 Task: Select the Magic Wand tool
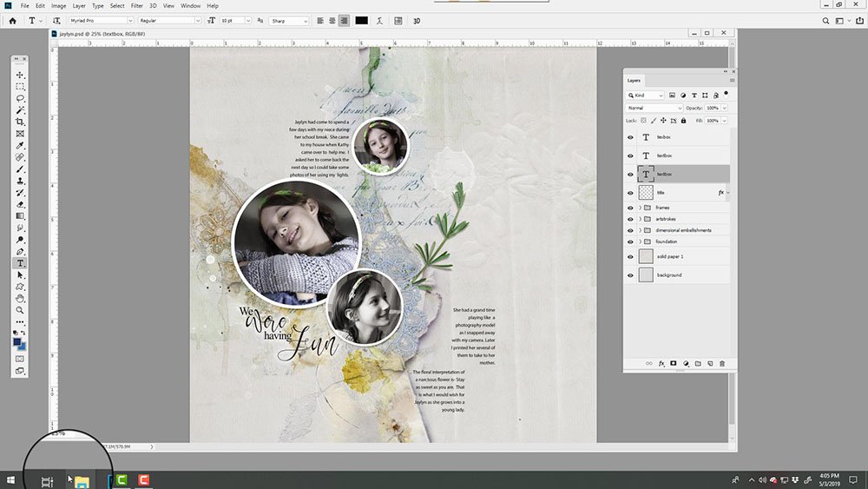[20, 110]
